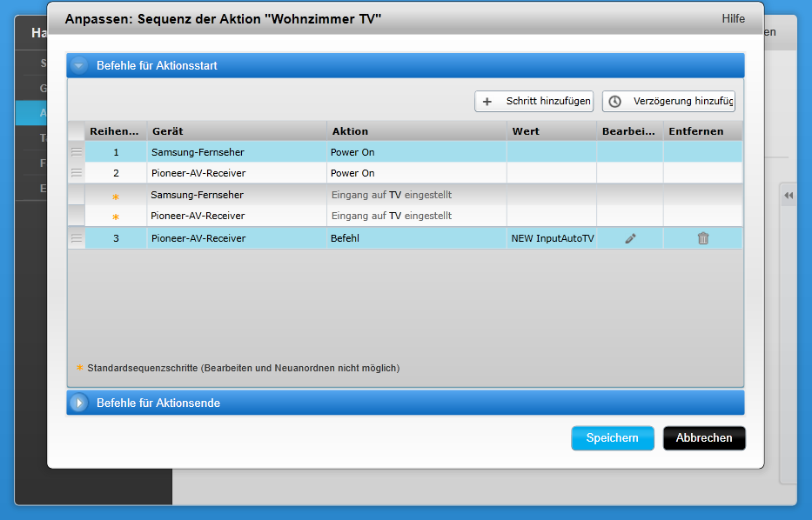Click the NEW InputAutoTV value cell
812x520 pixels.
point(552,238)
